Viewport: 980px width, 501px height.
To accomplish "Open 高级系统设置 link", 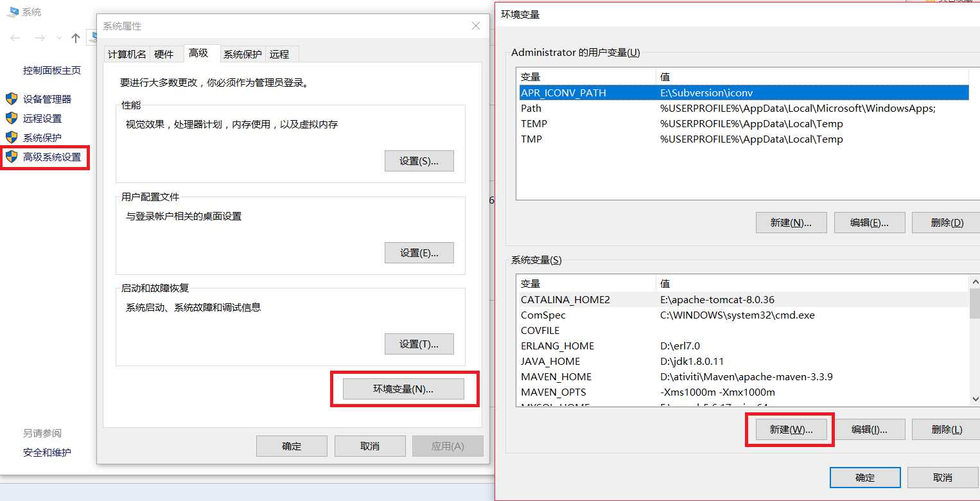I will [52, 157].
